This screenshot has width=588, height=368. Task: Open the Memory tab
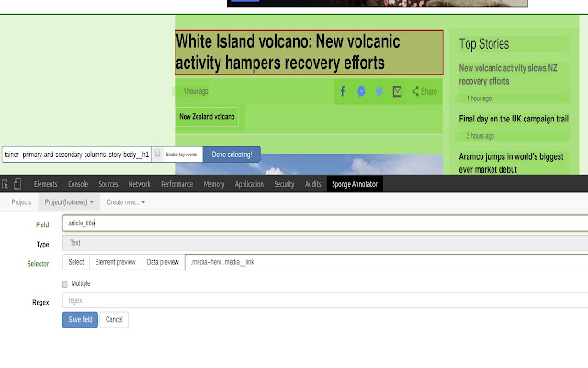click(214, 184)
